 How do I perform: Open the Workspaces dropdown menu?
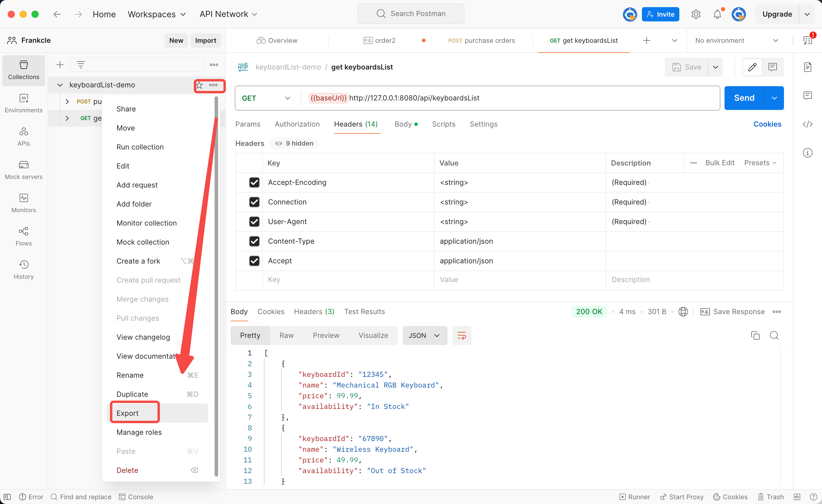click(157, 14)
